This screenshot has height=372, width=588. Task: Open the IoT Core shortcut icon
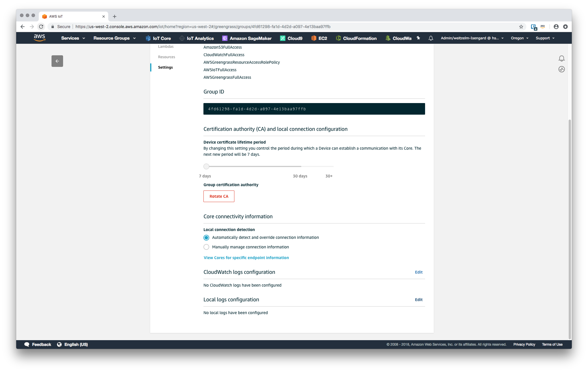point(148,38)
